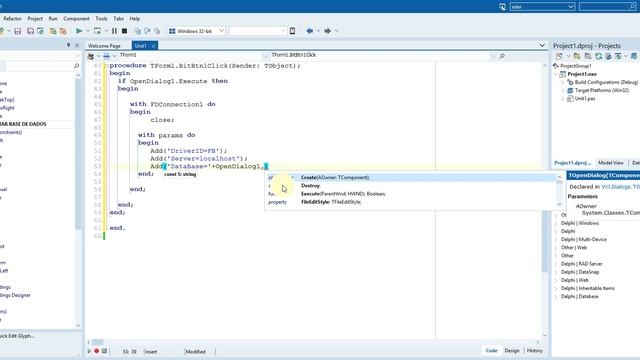
Task: Click the stop macro icon in status bar
Action: tap(104, 351)
